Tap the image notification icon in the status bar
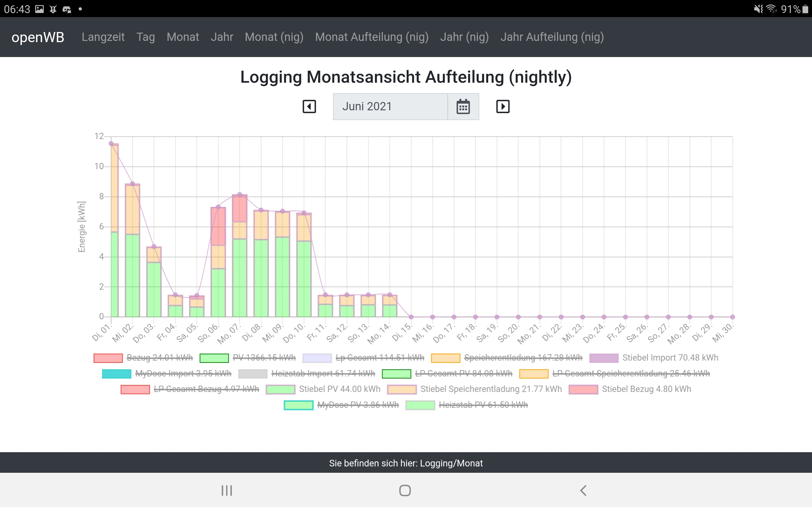 point(40,9)
